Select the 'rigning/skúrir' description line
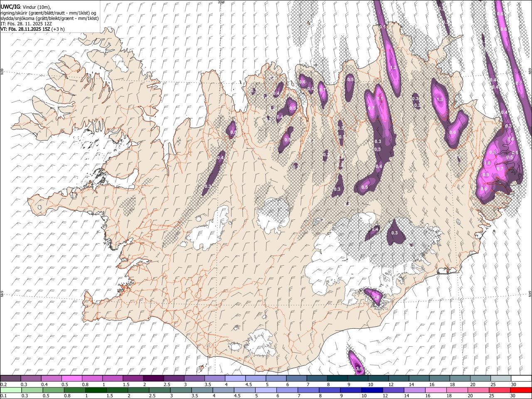 (x=48, y=12)
